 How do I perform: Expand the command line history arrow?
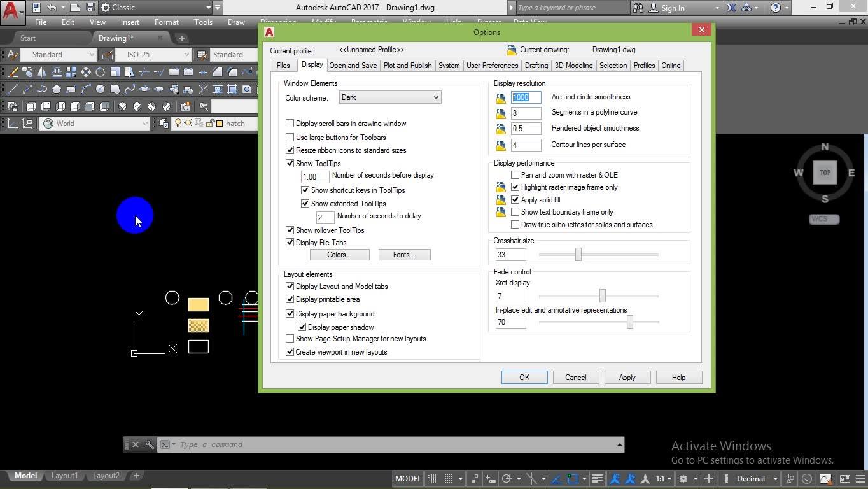[619, 444]
